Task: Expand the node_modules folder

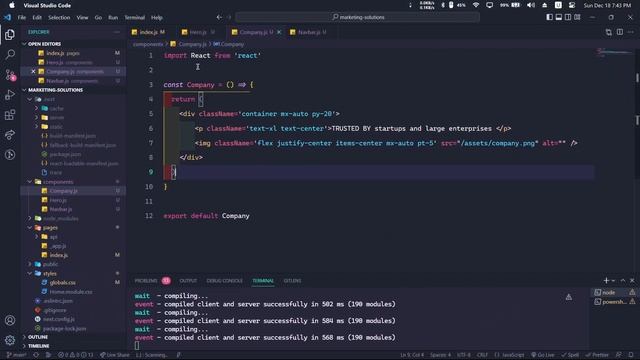Action: (30, 218)
